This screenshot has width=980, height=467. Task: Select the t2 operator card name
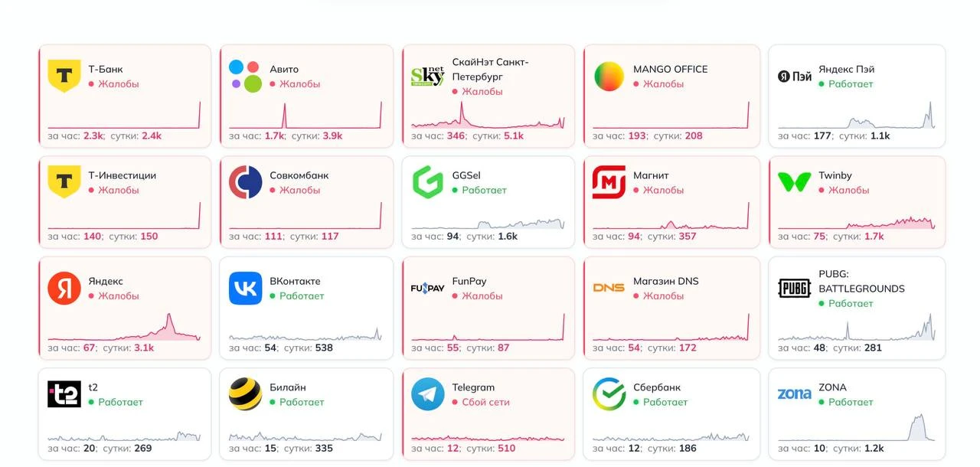coord(93,387)
